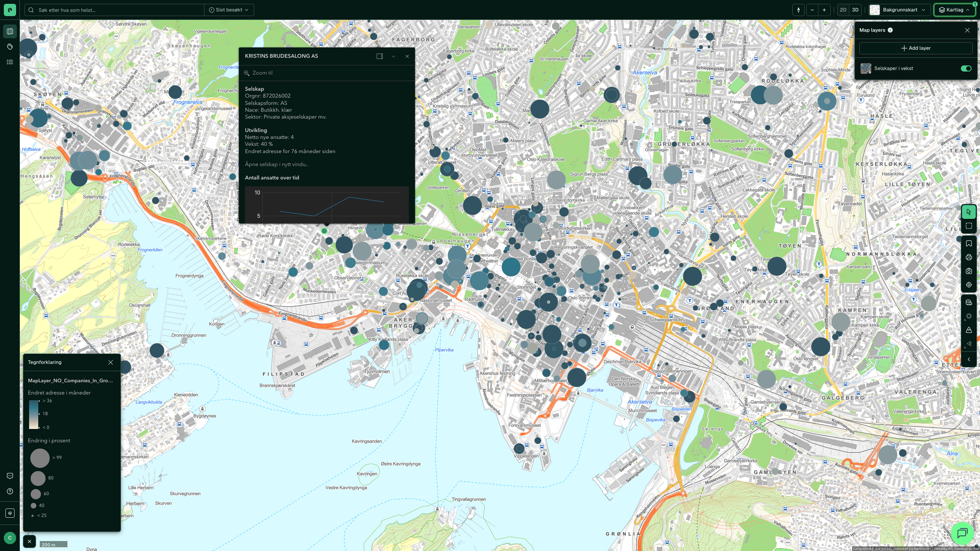Switch map to 2D view
The image size is (980, 551).
[843, 10]
